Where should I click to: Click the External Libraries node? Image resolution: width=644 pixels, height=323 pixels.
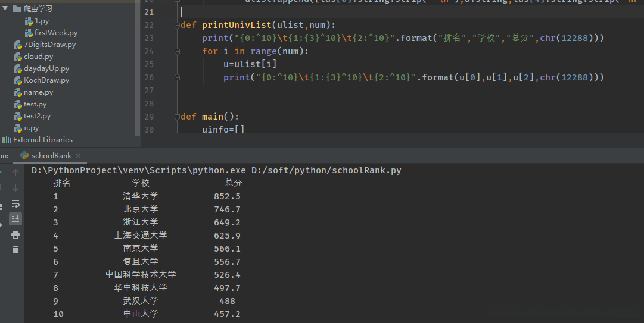(43, 140)
